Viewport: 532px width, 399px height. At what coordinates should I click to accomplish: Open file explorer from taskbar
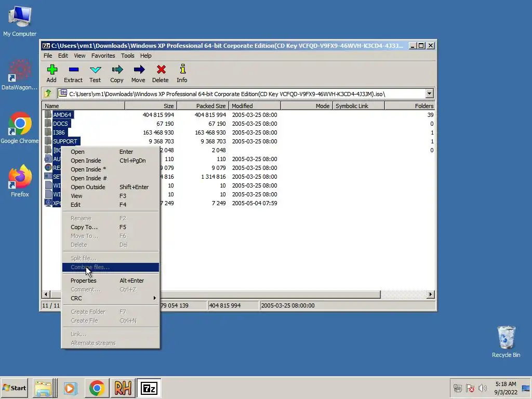[x=44, y=388]
